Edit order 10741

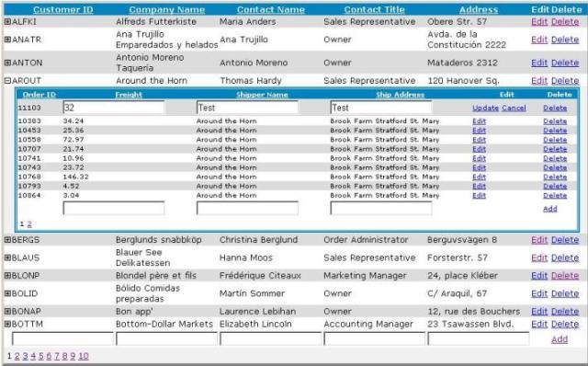coord(479,158)
